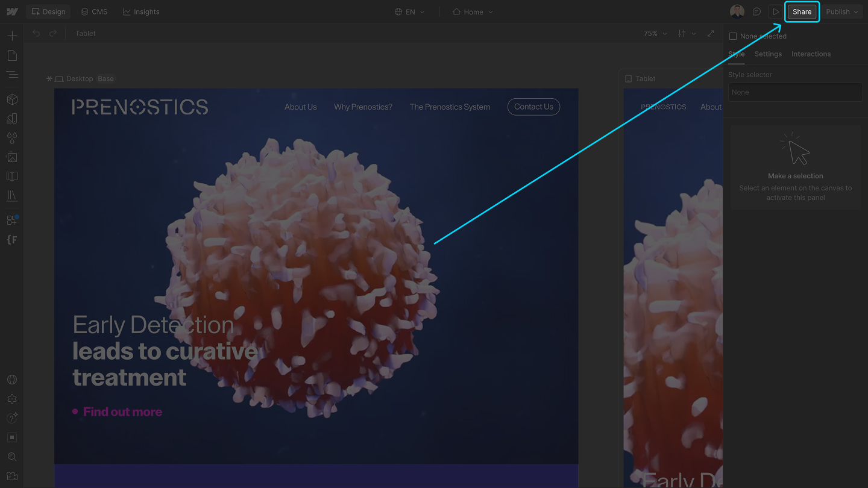This screenshot has height=488, width=868.
Task: Open the Style selectors droplets icon
Action: click(12, 138)
